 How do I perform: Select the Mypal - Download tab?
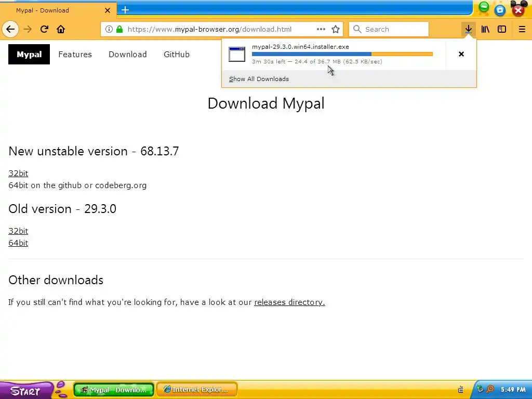coord(58,10)
